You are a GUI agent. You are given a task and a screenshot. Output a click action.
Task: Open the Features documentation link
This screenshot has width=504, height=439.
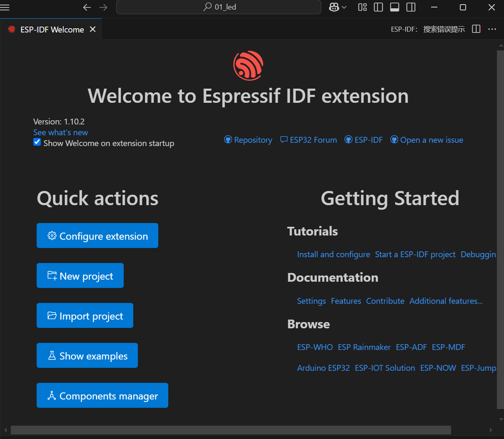(x=346, y=301)
